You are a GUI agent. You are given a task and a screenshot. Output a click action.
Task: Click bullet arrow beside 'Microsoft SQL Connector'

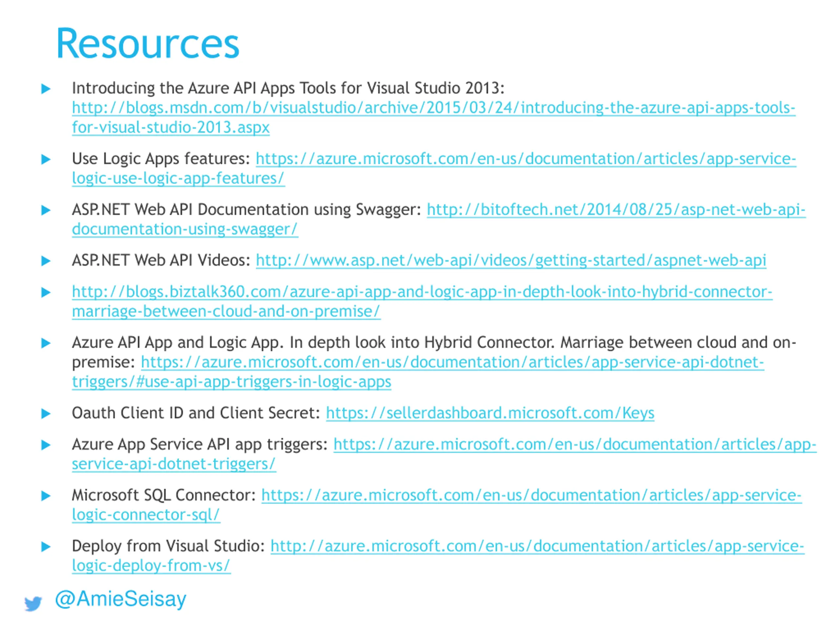click(x=46, y=496)
